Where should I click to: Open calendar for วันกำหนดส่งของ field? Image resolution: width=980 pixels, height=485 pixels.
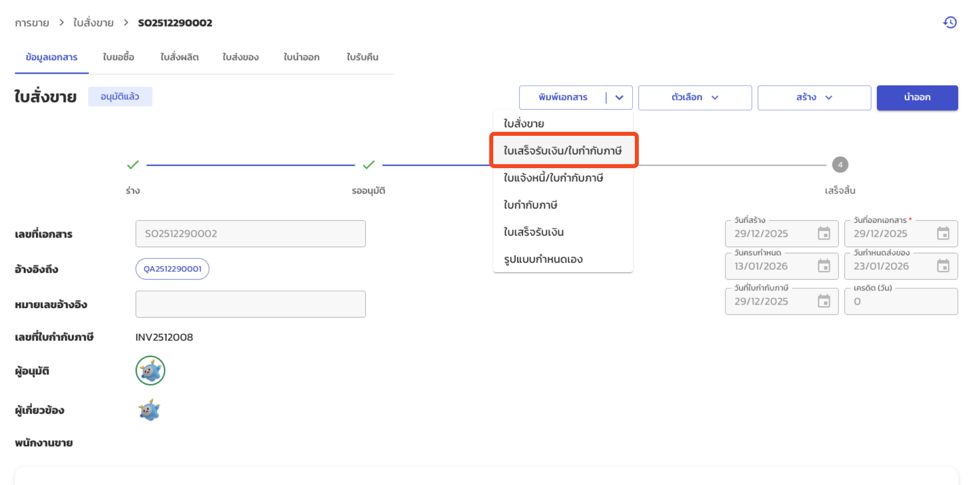tap(943, 266)
